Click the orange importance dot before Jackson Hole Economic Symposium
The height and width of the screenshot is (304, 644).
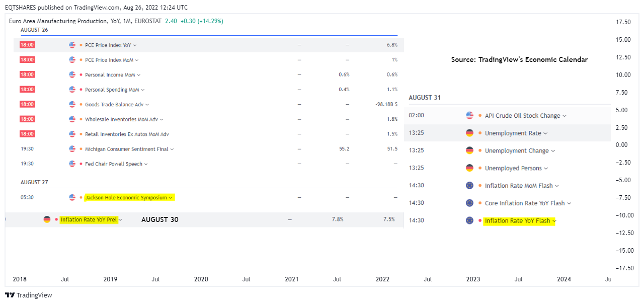[x=81, y=197]
